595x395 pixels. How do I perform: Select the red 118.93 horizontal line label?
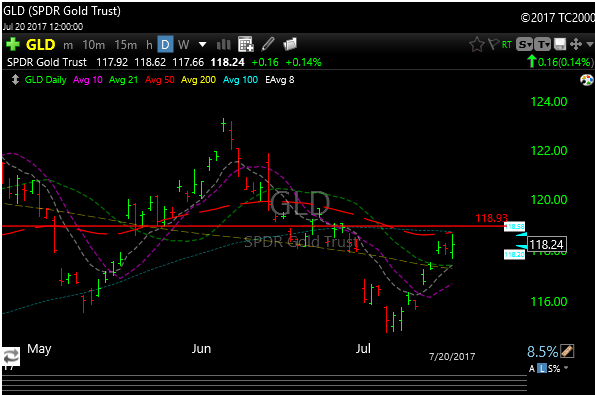click(491, 218)
